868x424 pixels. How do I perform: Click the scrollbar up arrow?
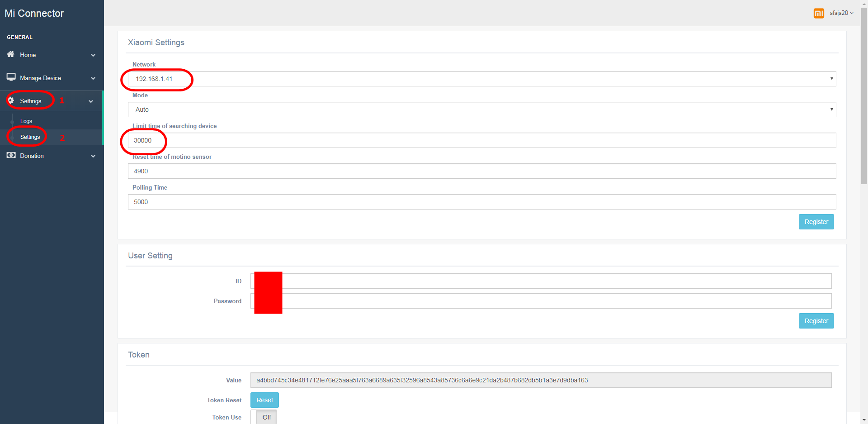864,4
